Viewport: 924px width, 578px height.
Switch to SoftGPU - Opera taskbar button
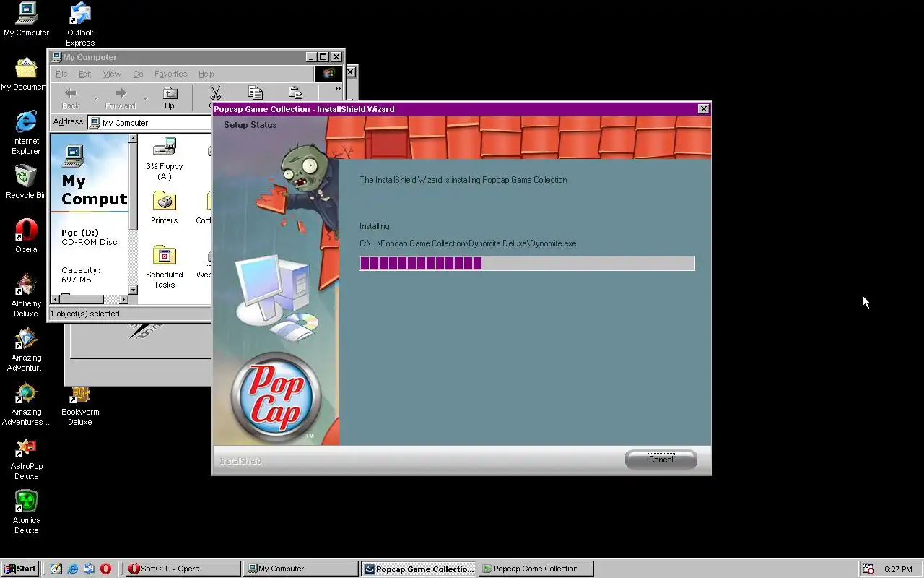tap(183, 569)
